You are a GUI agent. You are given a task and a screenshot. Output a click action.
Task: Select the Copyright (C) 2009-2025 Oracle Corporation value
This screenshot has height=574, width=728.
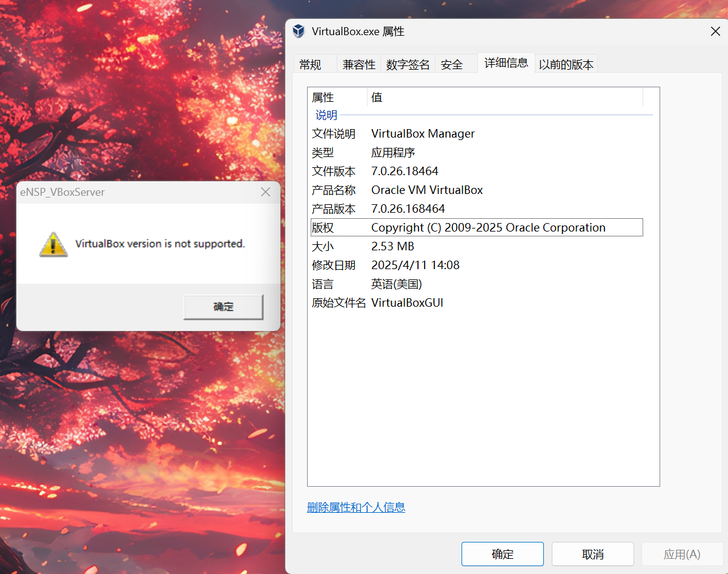(488, 227)
